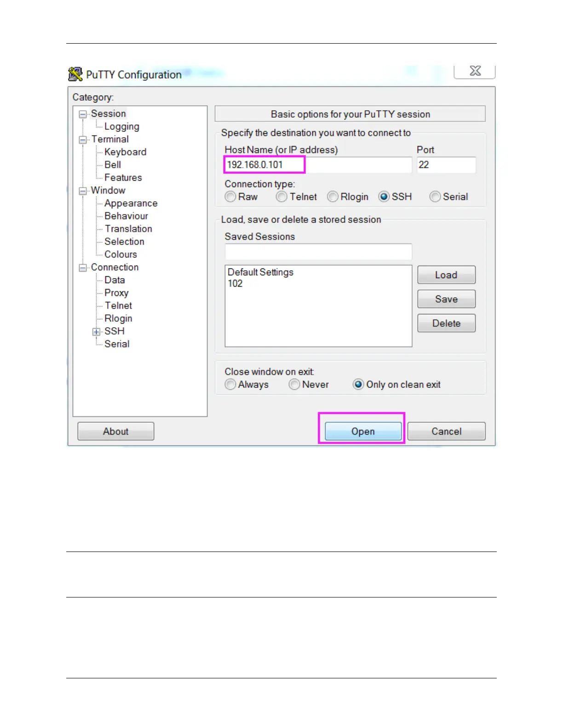Click the Open button
The height and width of the screenshot is (728, 563).
[x=363, y=431]
